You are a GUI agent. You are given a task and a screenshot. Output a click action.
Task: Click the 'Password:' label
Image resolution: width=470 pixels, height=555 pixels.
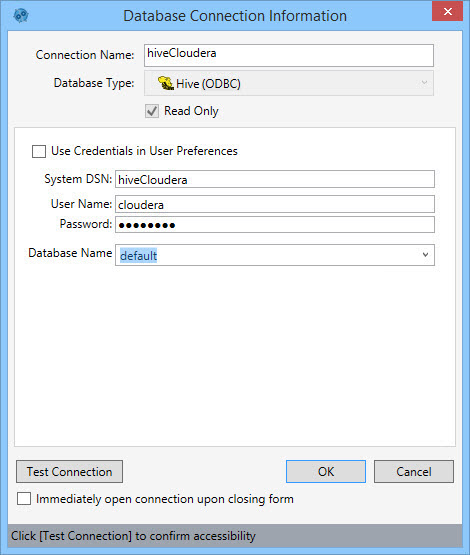coord(86,224)
